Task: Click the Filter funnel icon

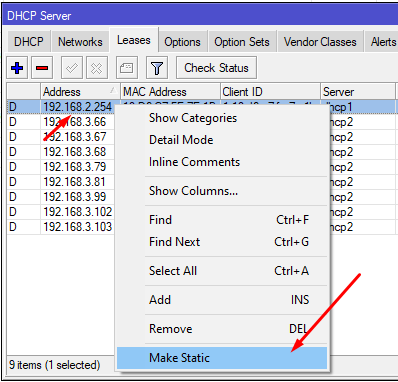Action: (x=157, y=68)
